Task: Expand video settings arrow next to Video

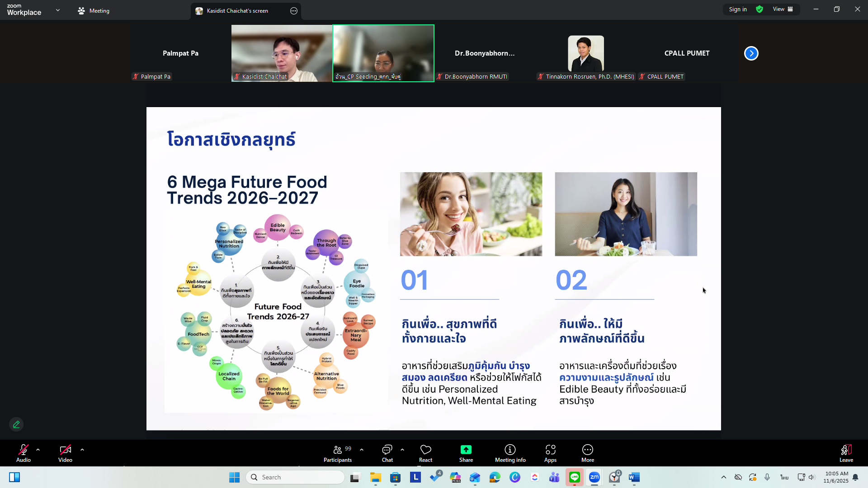Action: pyautogui.click(x=82, y=450)
